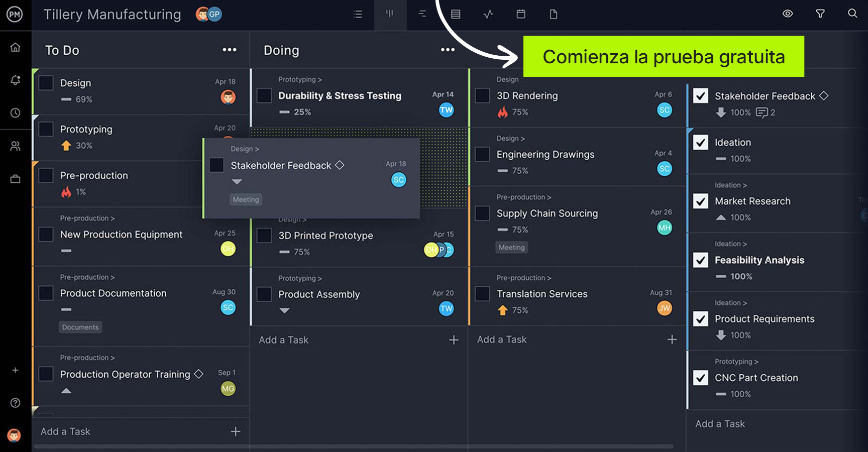Click fire priority icon on Pre-production task
This screenshot has height=452, width=868.
click(66, 191)
